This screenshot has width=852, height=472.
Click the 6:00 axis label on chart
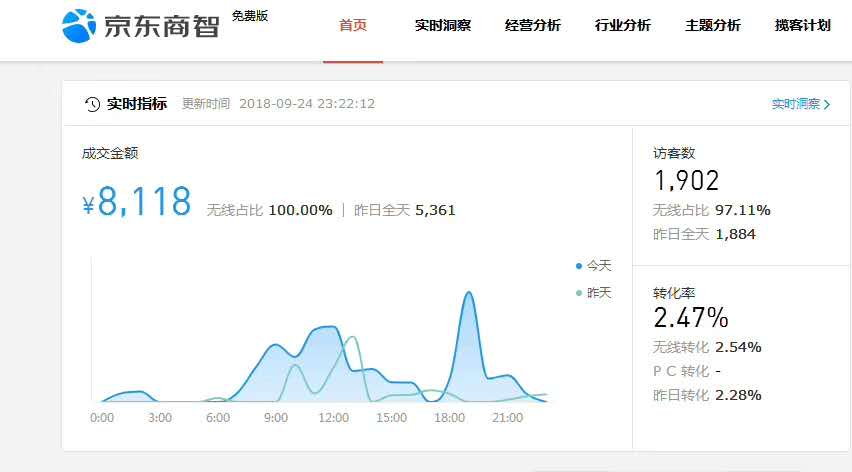(x=218, y=418)
